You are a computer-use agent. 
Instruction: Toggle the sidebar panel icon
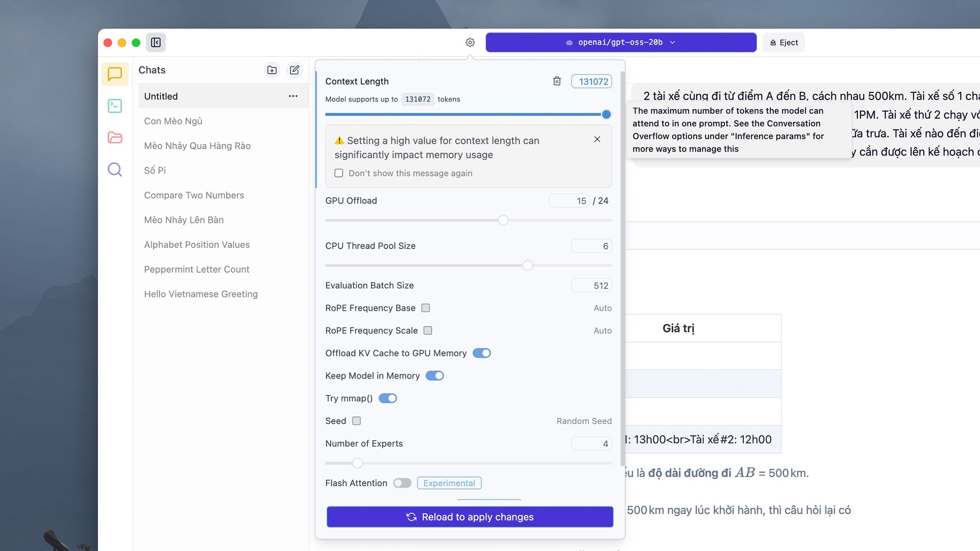[156, 42]
